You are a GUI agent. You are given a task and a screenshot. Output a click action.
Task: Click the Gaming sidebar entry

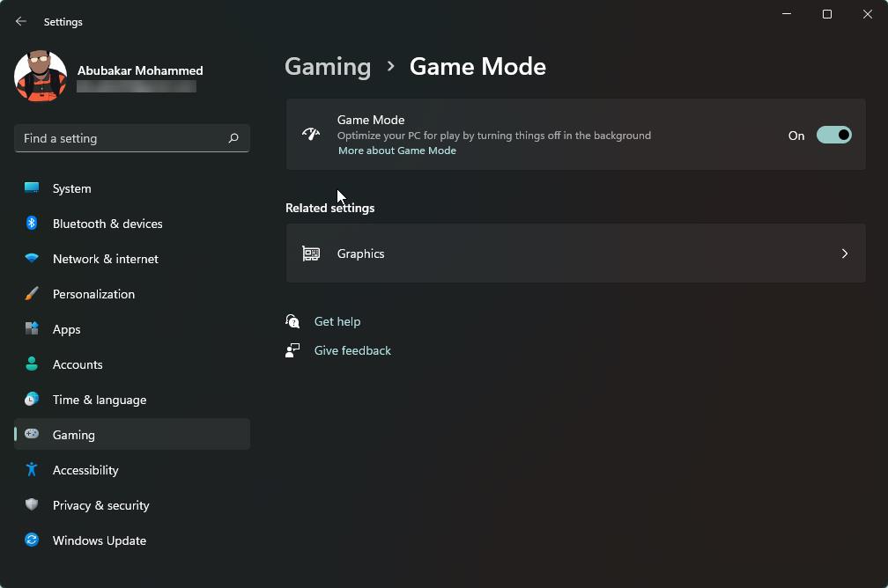(x=74, y=434)
